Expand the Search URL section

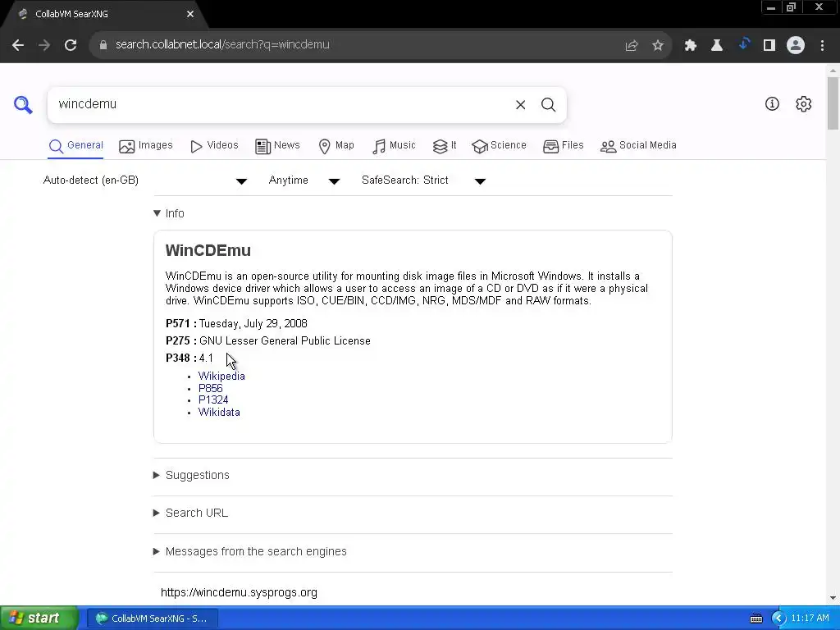tap(190, 514)
